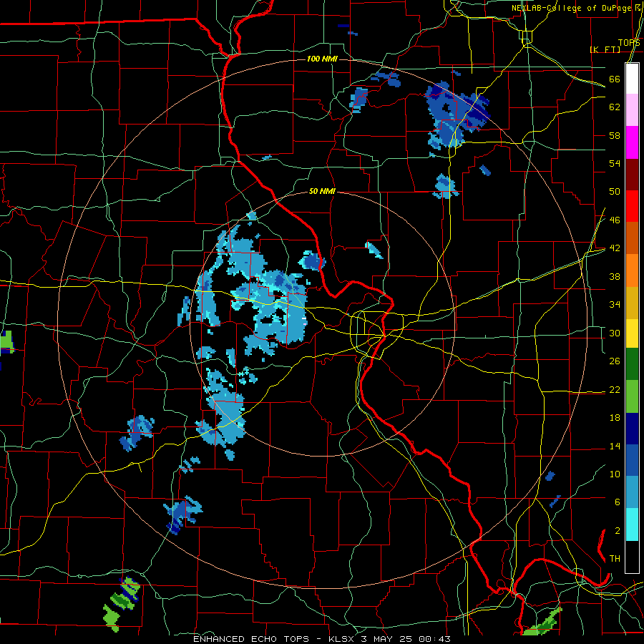Select the light green legend swatch

pos(632,396)
